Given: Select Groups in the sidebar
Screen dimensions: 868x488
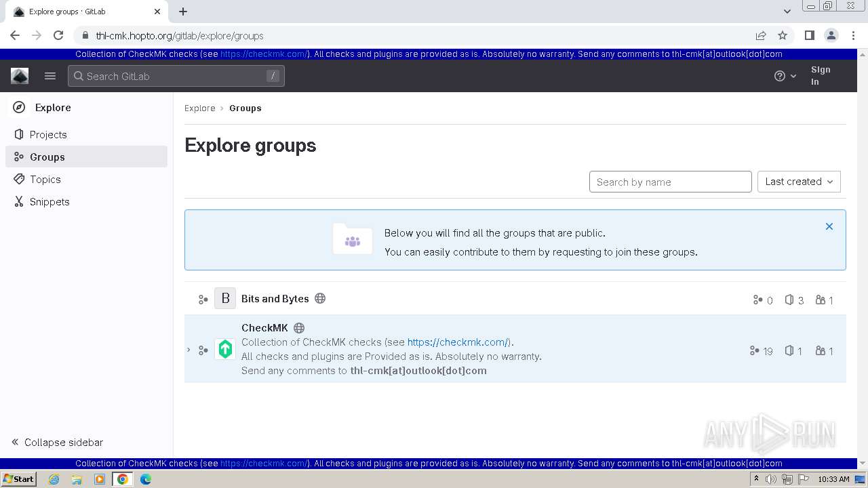Looking at the screenshot, I should (x=87, y=157).
